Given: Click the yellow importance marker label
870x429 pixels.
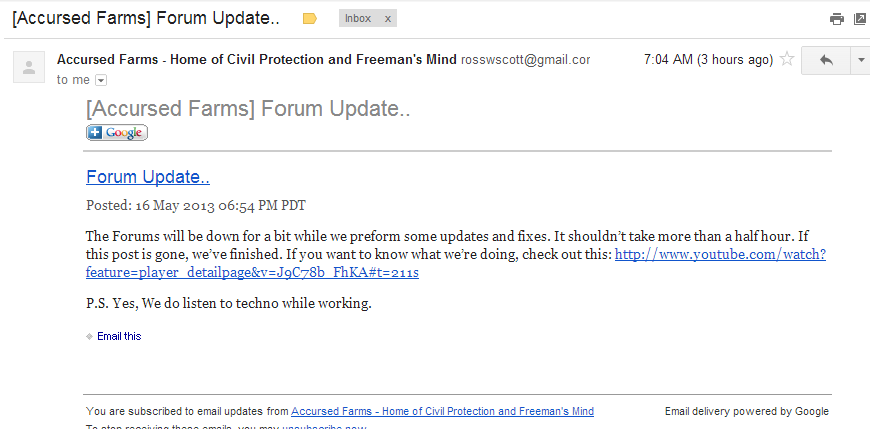Looking at the screenshot, I should pyautogui.click(x=310, y=18).
